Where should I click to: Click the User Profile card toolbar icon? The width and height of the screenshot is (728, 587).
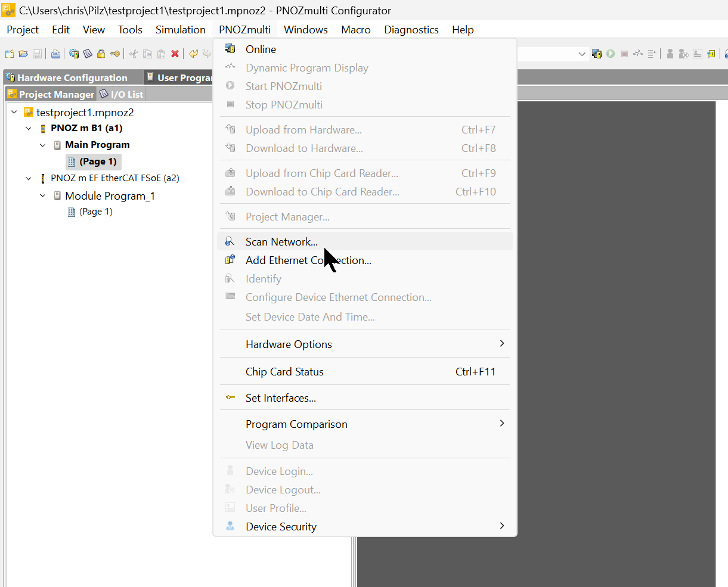click(x=698, y=54)
